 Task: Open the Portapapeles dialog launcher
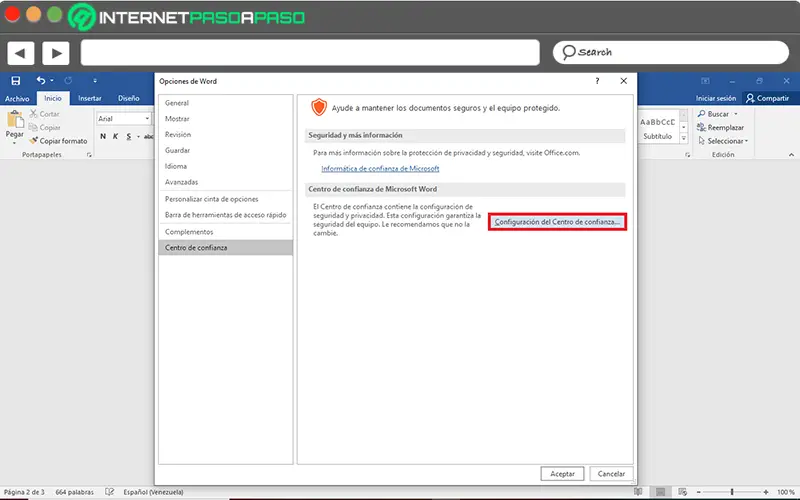tap(89, 155)
